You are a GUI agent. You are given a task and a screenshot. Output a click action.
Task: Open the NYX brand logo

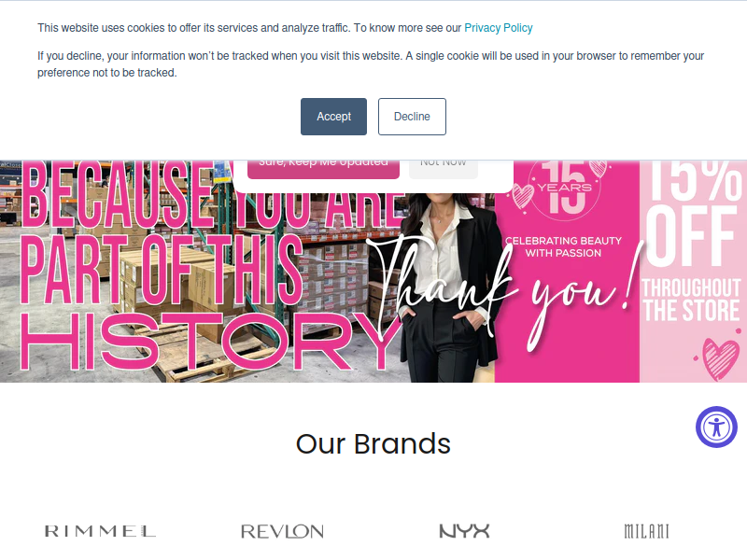click(464, 531)
